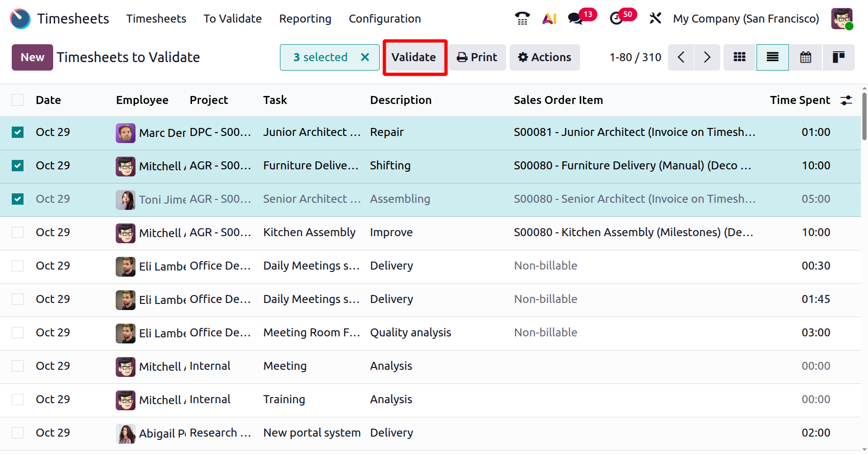This screenshot has height=454, width=868.
Task: Switch to calendar view
Action: [805, 57]
